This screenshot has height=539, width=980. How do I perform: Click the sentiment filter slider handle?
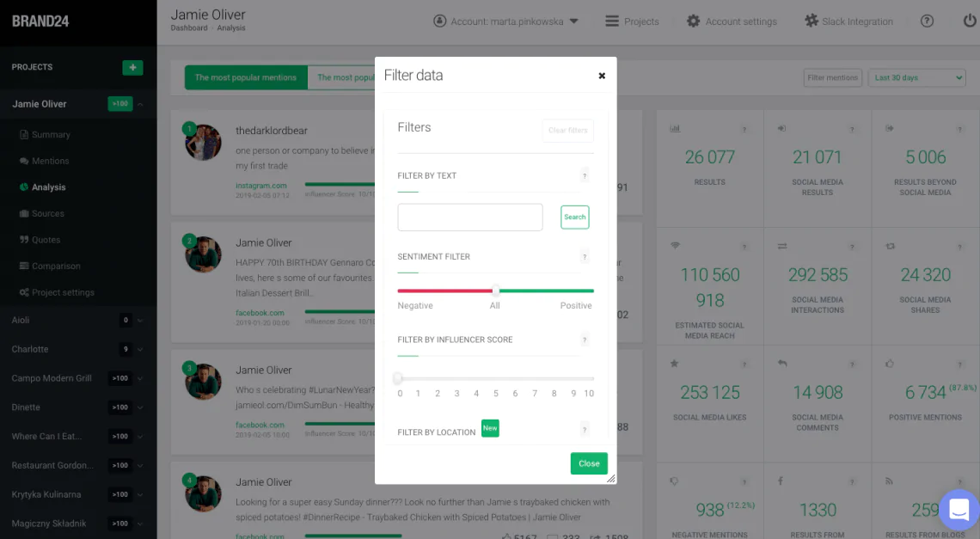point(496,291)
